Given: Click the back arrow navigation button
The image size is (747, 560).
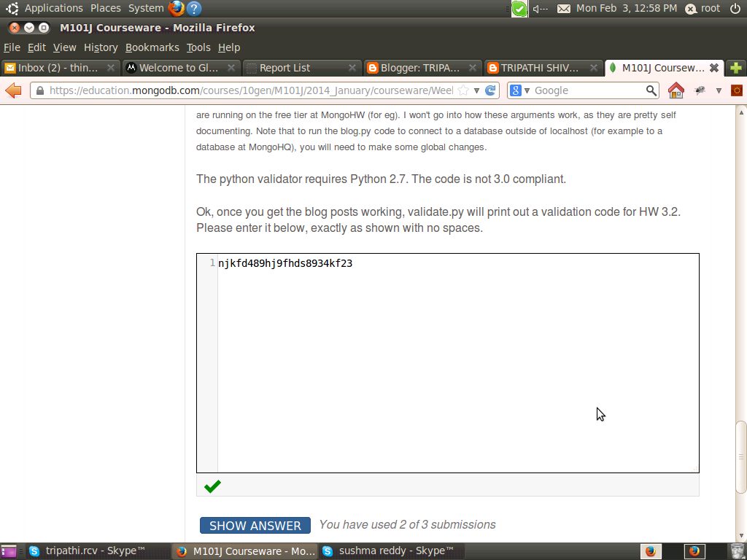Looking at the screenshot, I should click(x=13, y=90).
